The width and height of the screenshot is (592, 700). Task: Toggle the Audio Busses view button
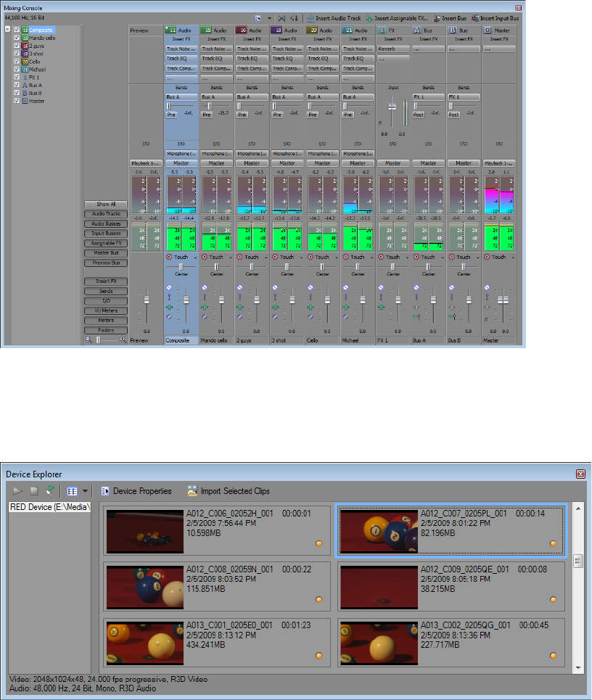106,223
